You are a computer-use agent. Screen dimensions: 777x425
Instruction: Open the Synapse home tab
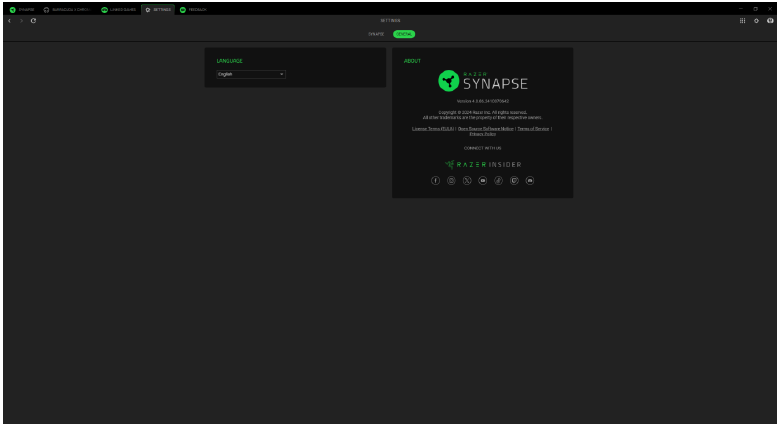coord(22,10)
